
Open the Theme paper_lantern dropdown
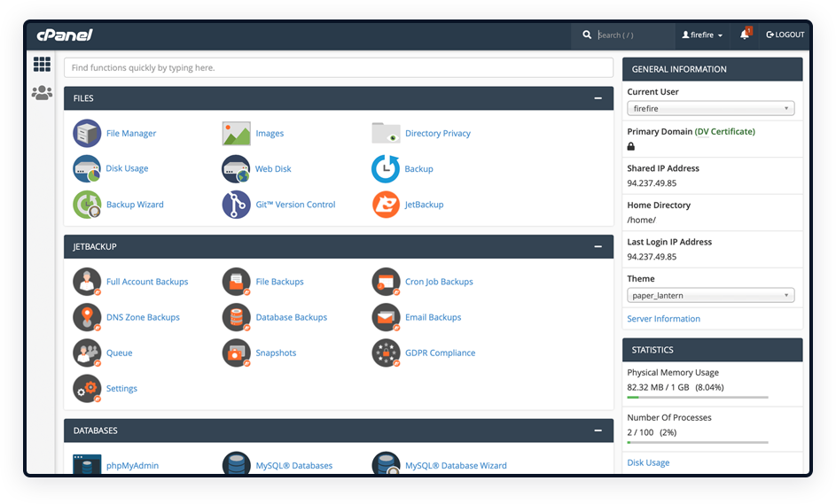click(710, 296)
